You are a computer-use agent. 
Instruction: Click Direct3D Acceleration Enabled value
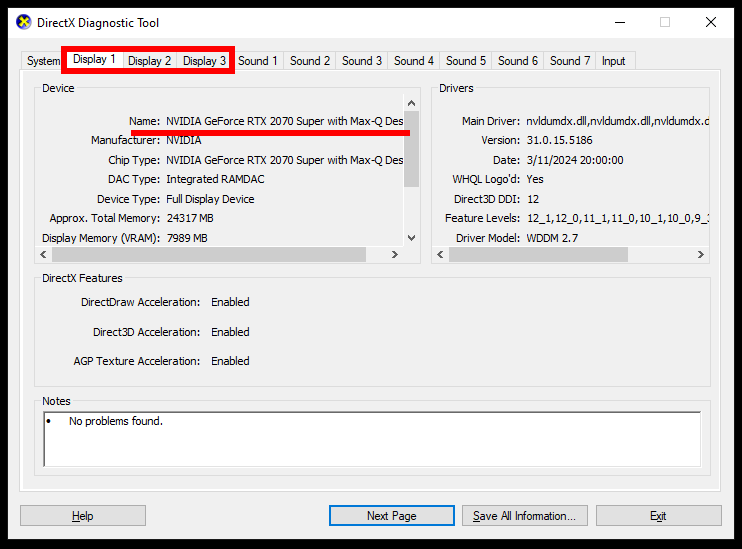point(230,332)
